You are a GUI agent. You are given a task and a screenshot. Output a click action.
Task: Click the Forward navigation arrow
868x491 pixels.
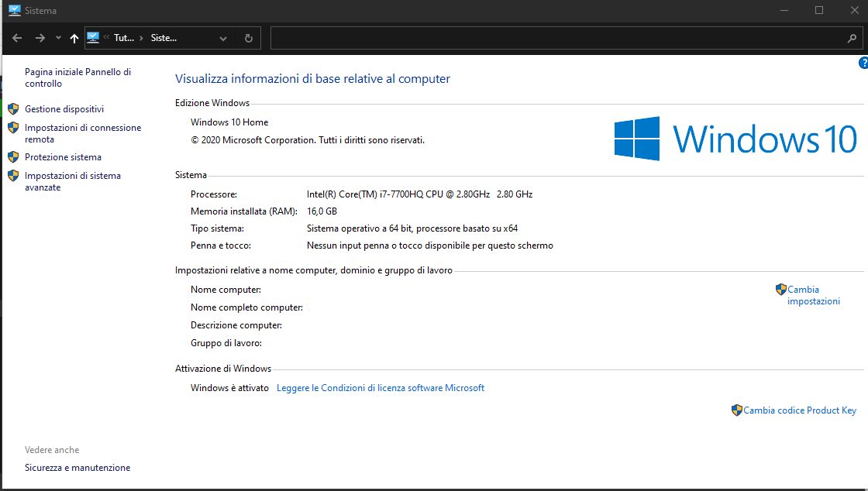click(x=40, y=38)
